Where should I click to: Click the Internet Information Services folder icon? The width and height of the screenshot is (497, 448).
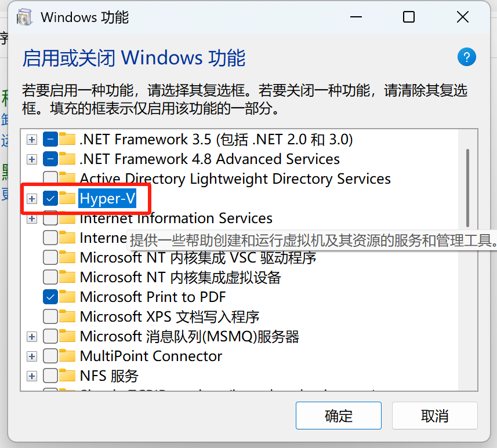(68, 218)
